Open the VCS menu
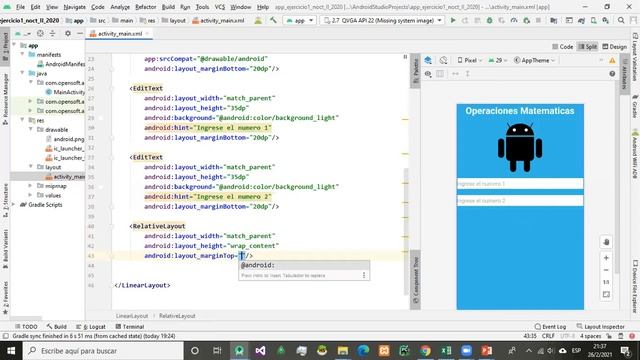Screen dimensions: 640x360 (220, 7)
